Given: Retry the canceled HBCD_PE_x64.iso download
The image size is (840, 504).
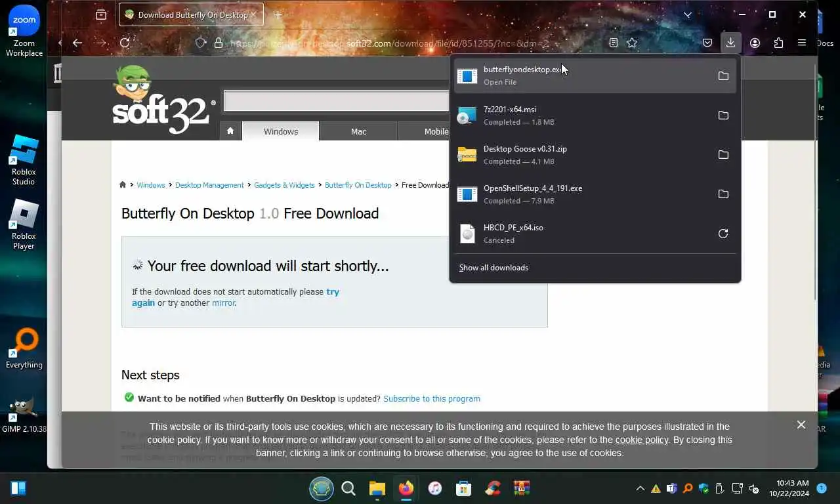Looking at the screenshot, I should point(723,234).
